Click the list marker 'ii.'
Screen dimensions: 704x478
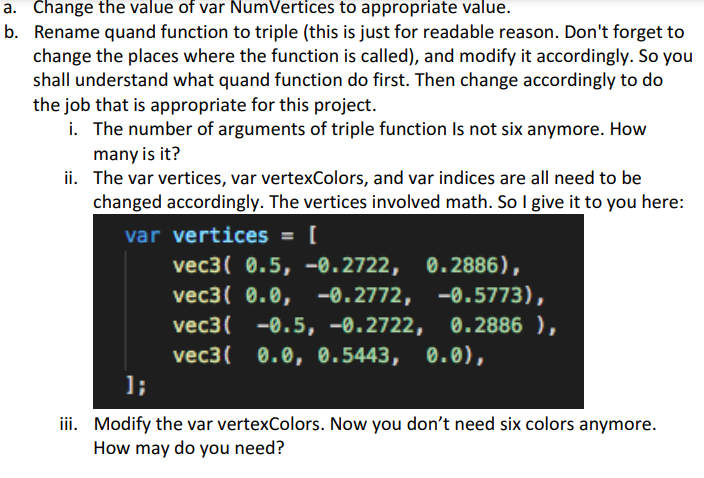pyautogui.click(x=70, y=178)
